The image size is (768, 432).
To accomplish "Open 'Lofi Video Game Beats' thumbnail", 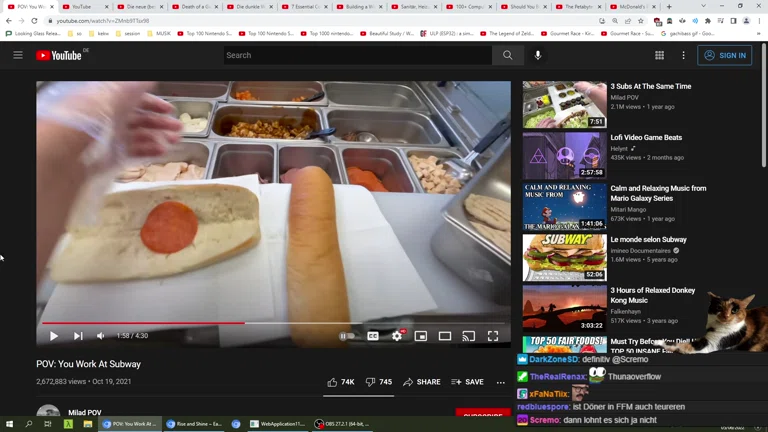I will (x=564, y=155).
